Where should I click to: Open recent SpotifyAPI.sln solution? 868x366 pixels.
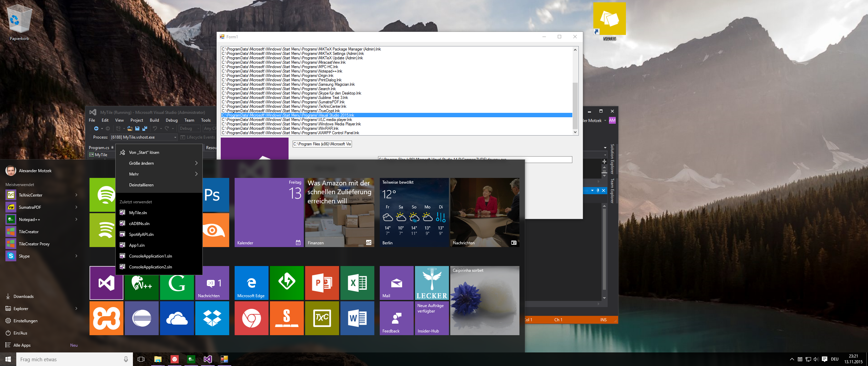point(159,235)
